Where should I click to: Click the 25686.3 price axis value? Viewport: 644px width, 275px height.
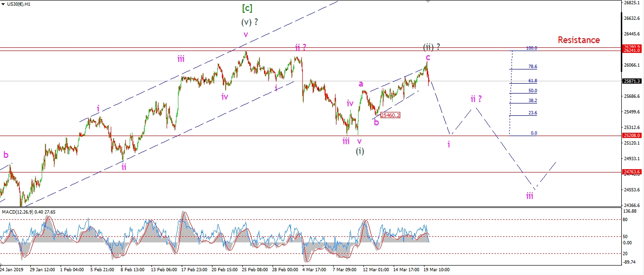pyautogui.click(x=632, y=96)
